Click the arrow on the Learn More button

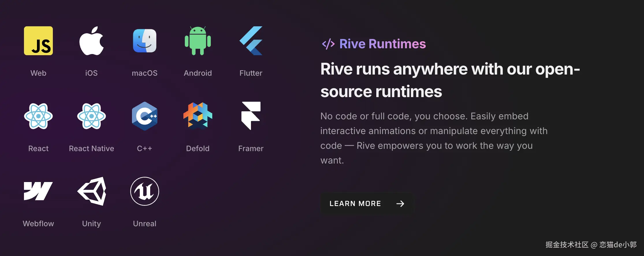(400, 204)
